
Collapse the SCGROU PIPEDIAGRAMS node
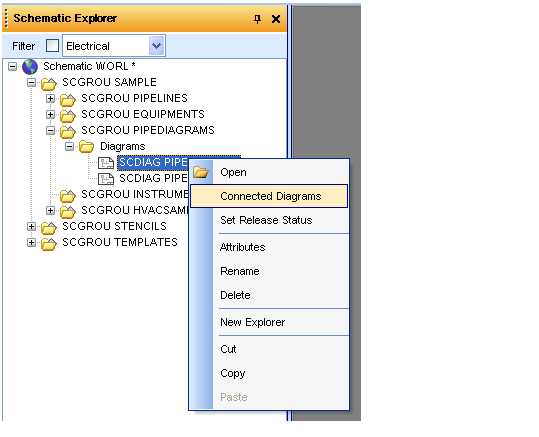(51, 131)
